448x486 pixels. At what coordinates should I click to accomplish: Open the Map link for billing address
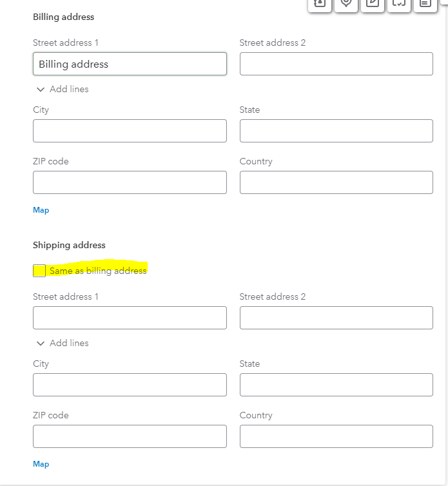41,210
